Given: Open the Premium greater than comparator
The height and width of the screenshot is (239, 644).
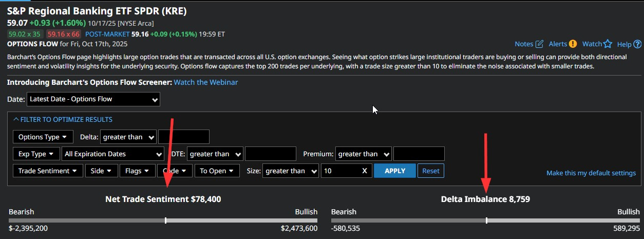Looking at the screenshot, I should [363, 154].
